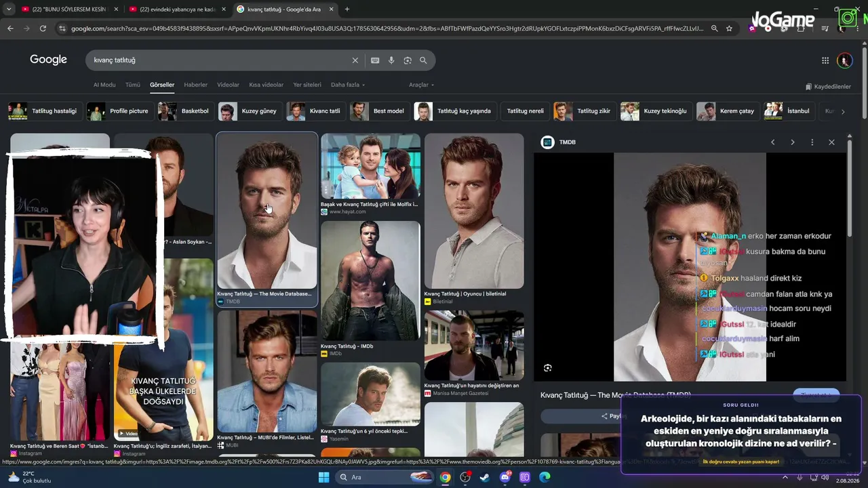Open the Google home page logo

(48, 60)
